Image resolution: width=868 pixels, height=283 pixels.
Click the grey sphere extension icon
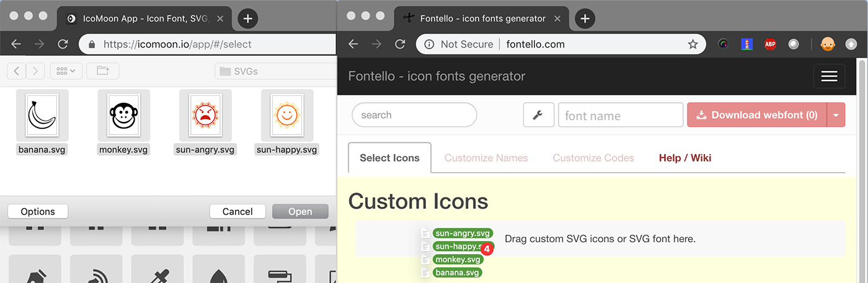tap(794, 44)
